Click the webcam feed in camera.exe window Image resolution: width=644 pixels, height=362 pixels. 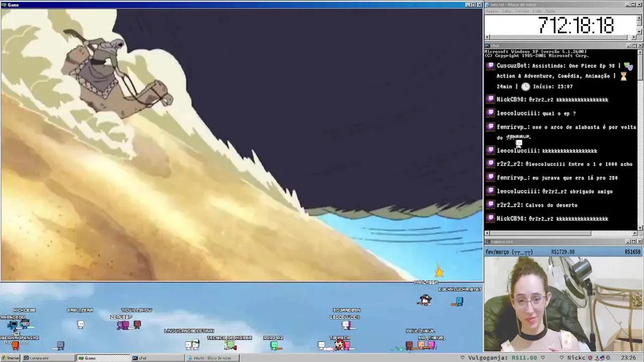(563, 304)
